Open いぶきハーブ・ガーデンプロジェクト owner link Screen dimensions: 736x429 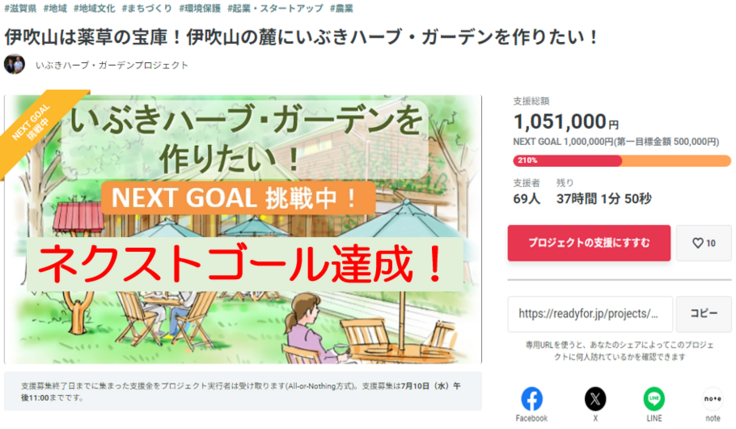(111, 65)
